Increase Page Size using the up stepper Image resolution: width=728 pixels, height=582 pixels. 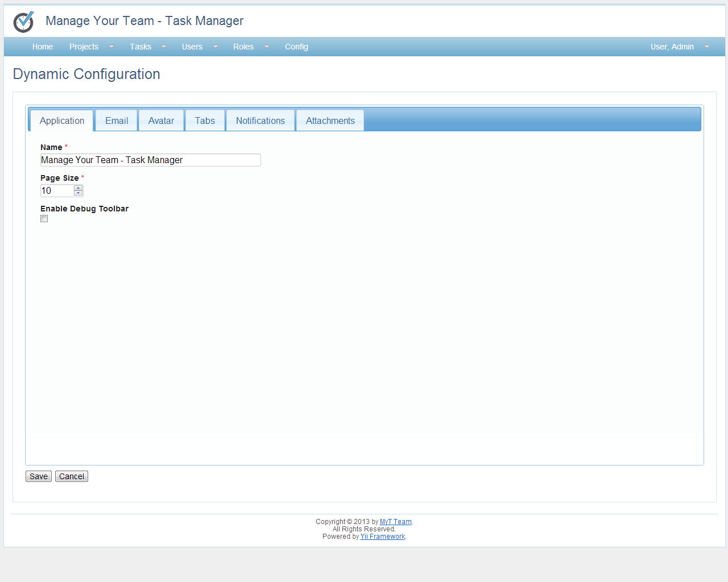pos(78,188)
